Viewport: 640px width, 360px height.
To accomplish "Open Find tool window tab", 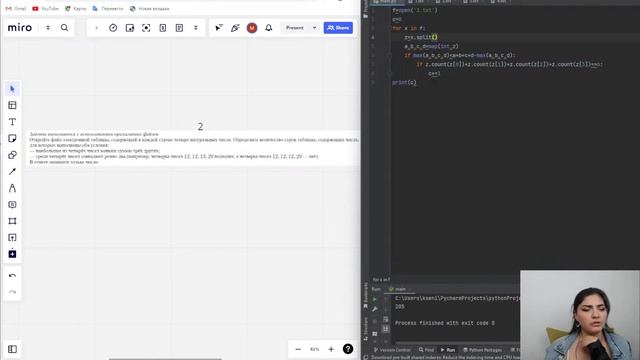I will [x=426, y=350].
